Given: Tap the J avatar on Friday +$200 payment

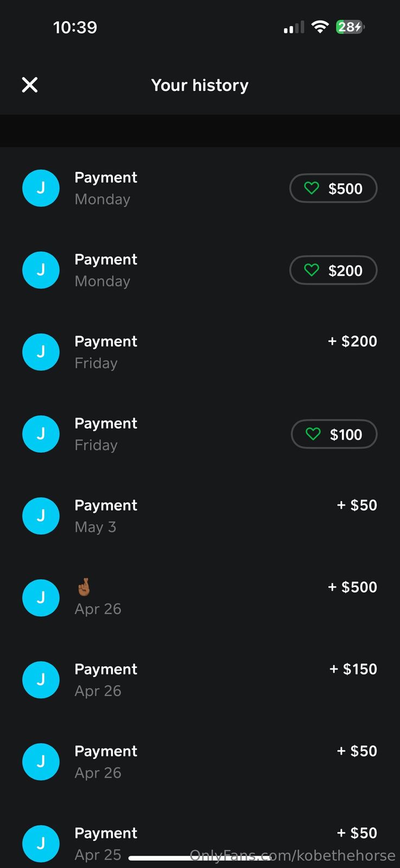Looking at the screenshot, I should [x=41, y=352].
